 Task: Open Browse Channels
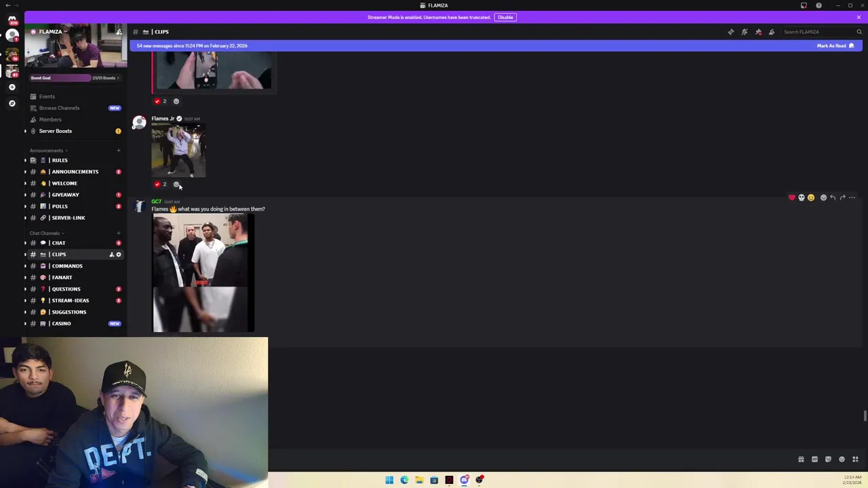75,108
